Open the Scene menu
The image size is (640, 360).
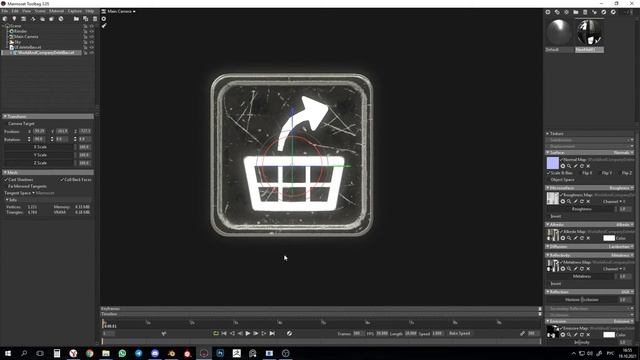point(40,11)
